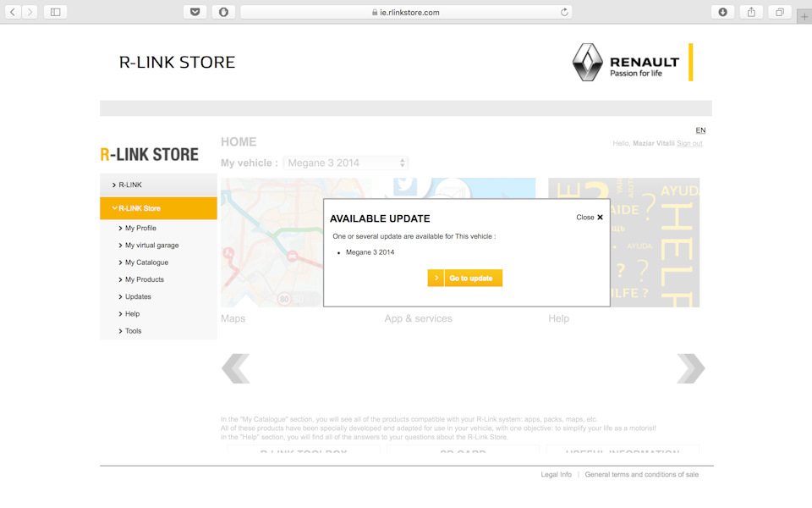Go back with Safari's back arrow

point(13,12)
